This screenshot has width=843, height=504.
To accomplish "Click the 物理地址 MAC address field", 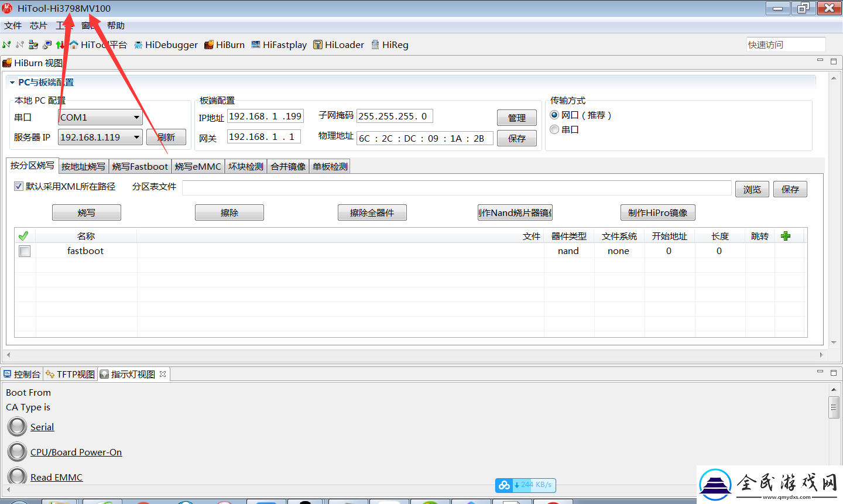I will pos(425,138).
